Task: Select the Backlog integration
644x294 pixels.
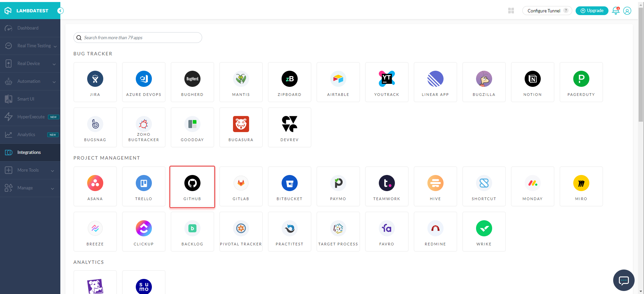Action: click(192, 232)
